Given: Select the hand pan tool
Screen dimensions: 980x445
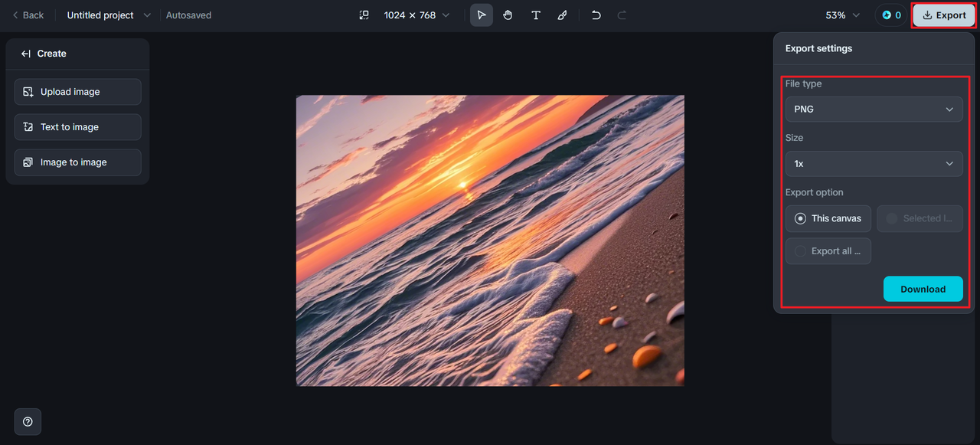Looking at the screenshot, I should (x=508, y=15).
